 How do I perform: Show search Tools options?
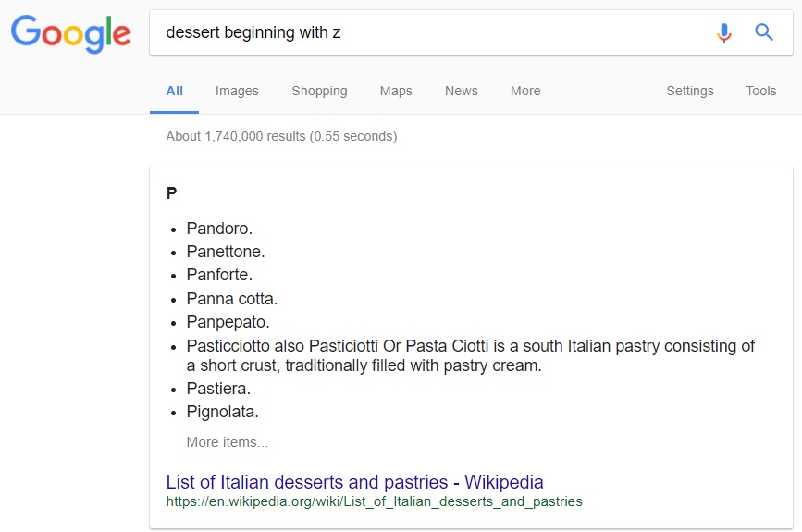(760, 91)
